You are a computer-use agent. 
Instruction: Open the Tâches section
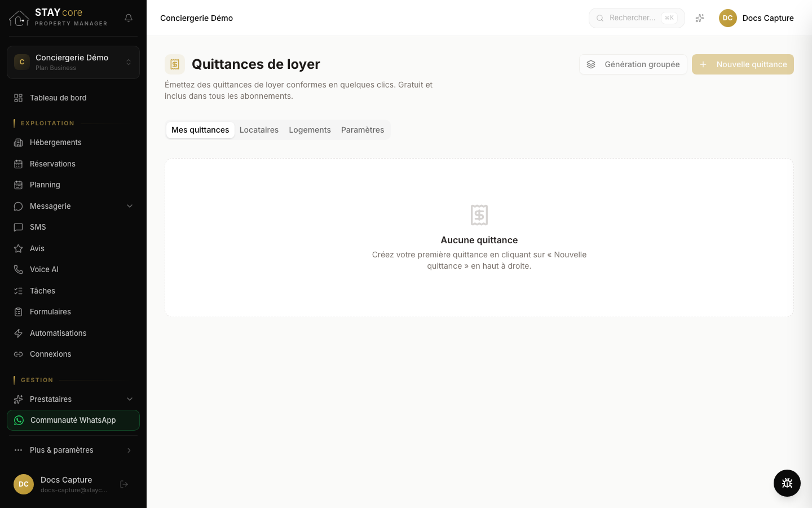click(x=73, y=291)
